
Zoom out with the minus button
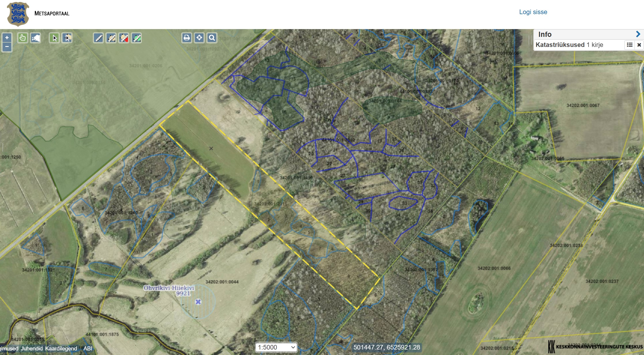tap(7, 47)
